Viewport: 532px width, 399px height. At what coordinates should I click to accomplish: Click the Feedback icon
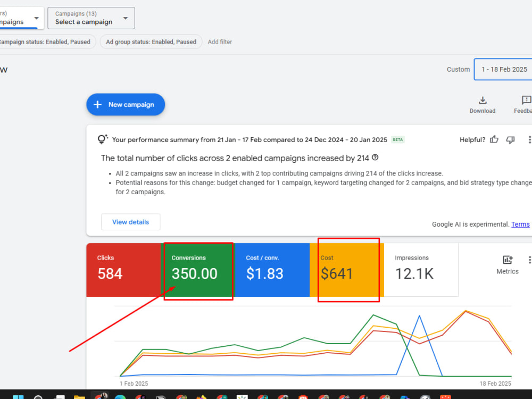click(x=526, y=100)
